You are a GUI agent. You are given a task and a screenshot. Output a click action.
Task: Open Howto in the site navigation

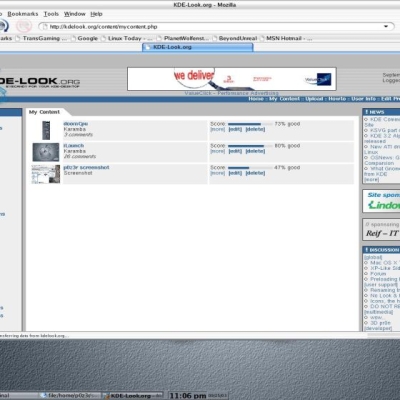(x=337, y=99)
